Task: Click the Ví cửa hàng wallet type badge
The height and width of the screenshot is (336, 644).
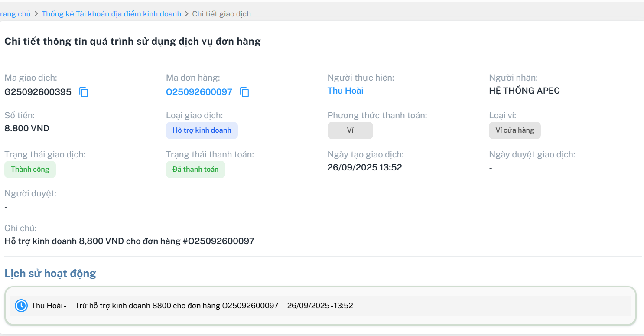Action: [x=514, y=130]
